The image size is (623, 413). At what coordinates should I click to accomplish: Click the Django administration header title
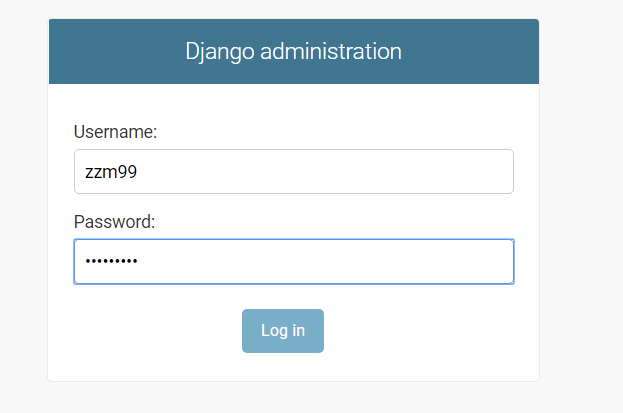pos(293,51)
